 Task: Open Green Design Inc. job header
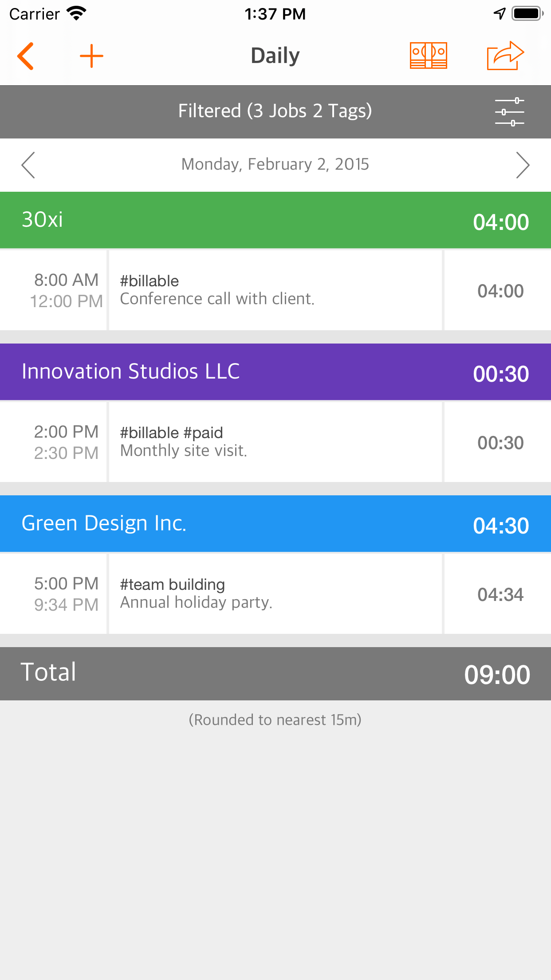click(x=275, y=524)
